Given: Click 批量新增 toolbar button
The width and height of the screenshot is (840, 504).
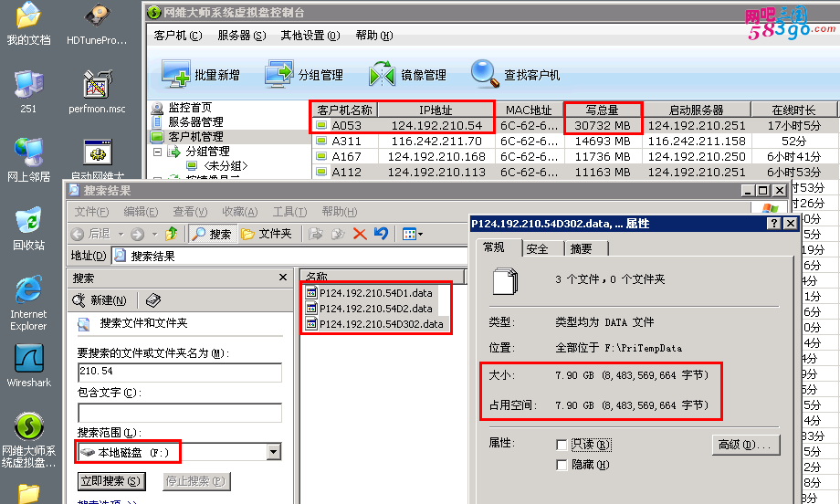Looking at the screenshot, I should [x=200, y=75].
